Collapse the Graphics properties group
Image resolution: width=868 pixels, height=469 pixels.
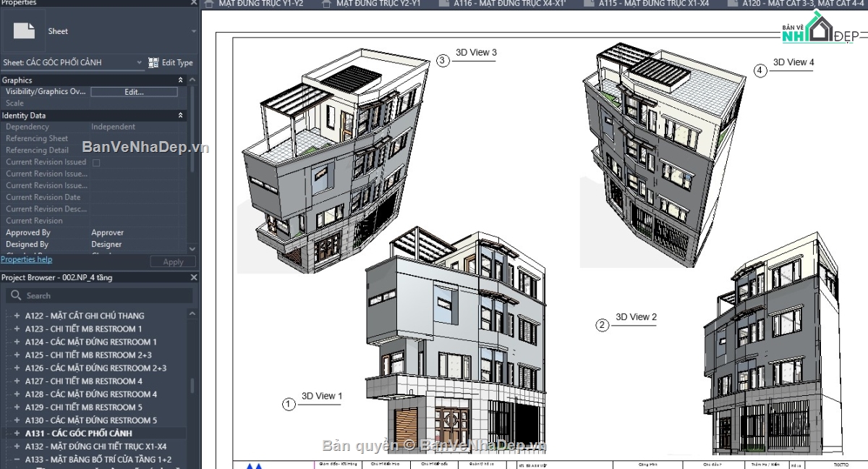181,80
